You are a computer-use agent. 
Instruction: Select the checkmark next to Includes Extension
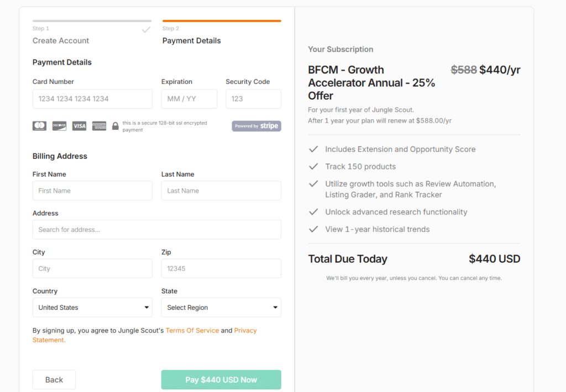click(314, 149)
